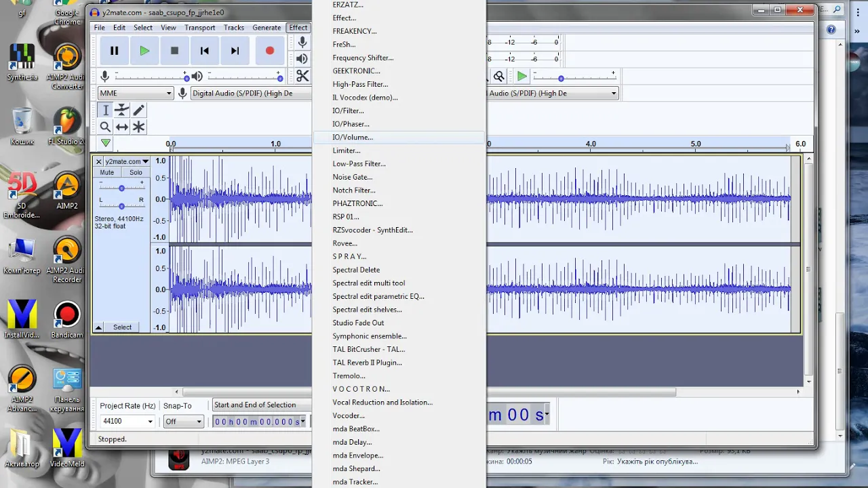Click the green timeline quick-play triangle
Image resolution: width=868 pixels, height=488 pixels.
(106, 143)
